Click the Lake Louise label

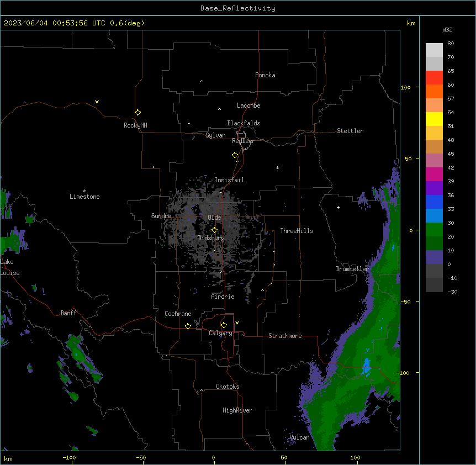[x=9, y=267]
